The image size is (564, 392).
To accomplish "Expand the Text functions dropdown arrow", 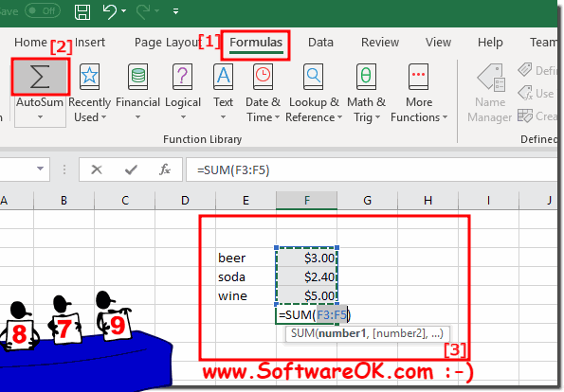I will [x=223, y=117].
